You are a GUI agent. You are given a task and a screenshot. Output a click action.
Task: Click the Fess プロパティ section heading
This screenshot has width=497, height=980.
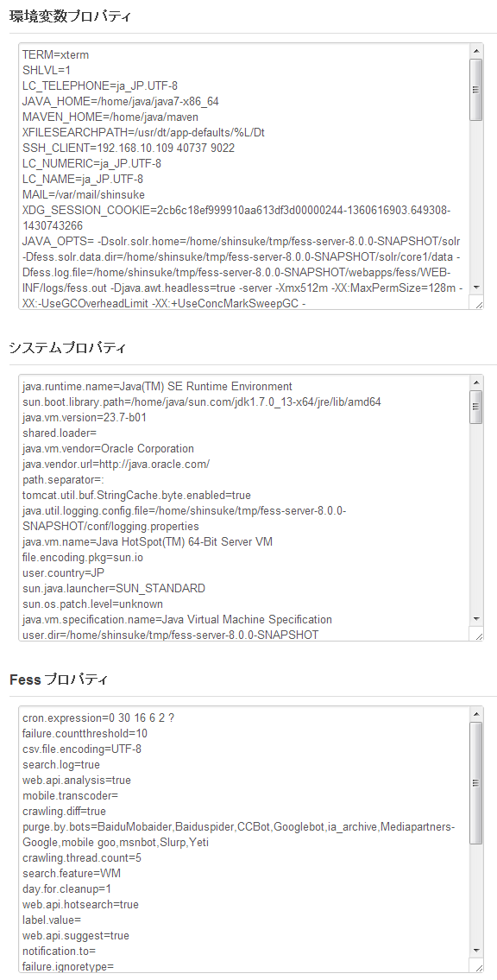point(60,680)
